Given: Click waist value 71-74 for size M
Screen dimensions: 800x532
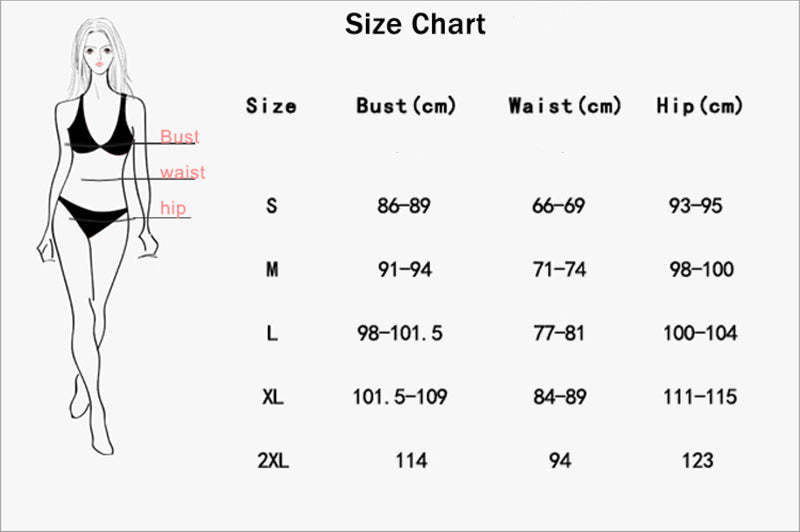Looking at the screenshot, I should pyautogui.click(x=559, y=269).
